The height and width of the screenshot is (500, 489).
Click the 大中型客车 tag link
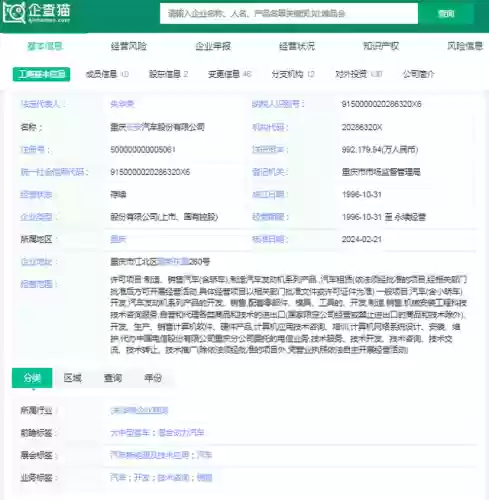click(x=130, y=433)
